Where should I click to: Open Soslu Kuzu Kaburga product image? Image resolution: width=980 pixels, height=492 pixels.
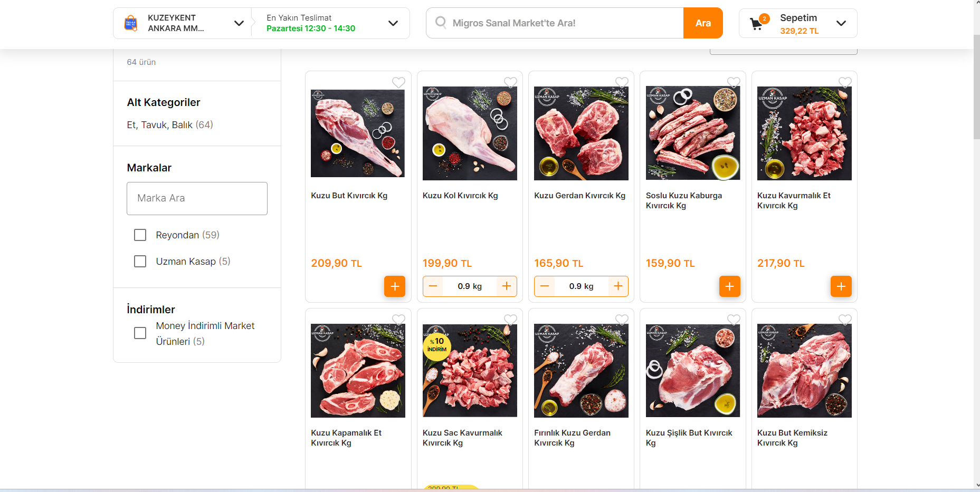coord(693,133)
